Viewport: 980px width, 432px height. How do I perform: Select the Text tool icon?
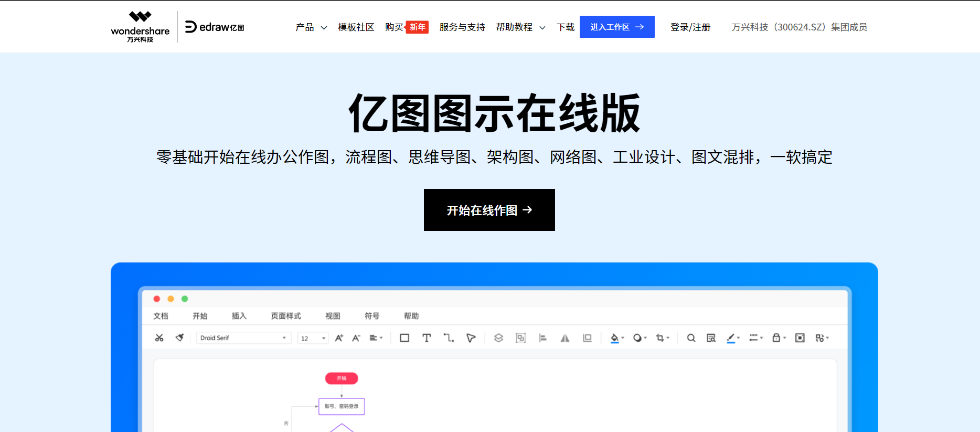pyautogui.click(x=427, y=338)
